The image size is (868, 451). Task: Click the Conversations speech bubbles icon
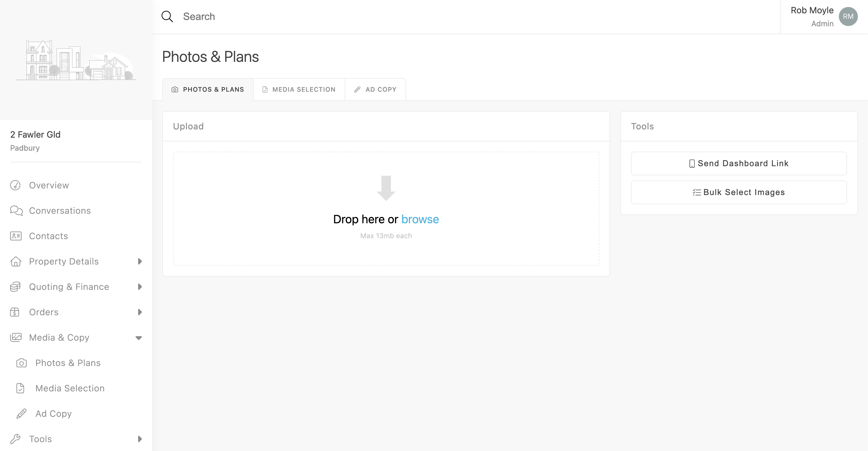pos(16,211)
